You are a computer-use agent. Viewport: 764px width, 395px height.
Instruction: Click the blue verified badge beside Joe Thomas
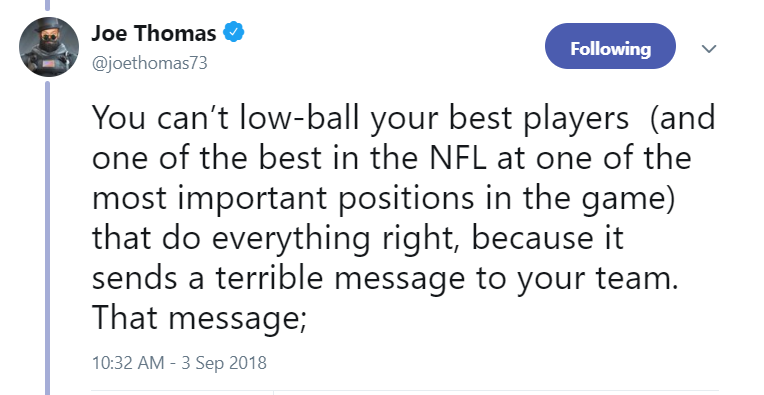click(234, 33)
